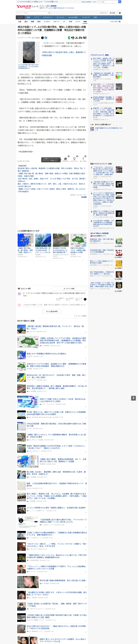138x644 pixels.
Task: Open related link 【速報】埼玉で強い雨、雷に警戒を
Action: coord(51,175)
